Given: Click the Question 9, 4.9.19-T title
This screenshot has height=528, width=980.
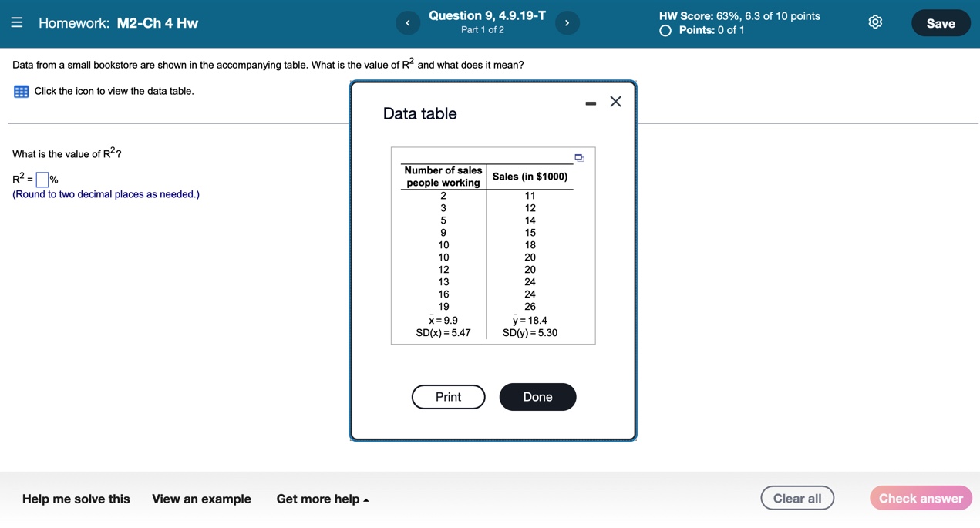Looking at the screenshot, I should tap(487, 15).
